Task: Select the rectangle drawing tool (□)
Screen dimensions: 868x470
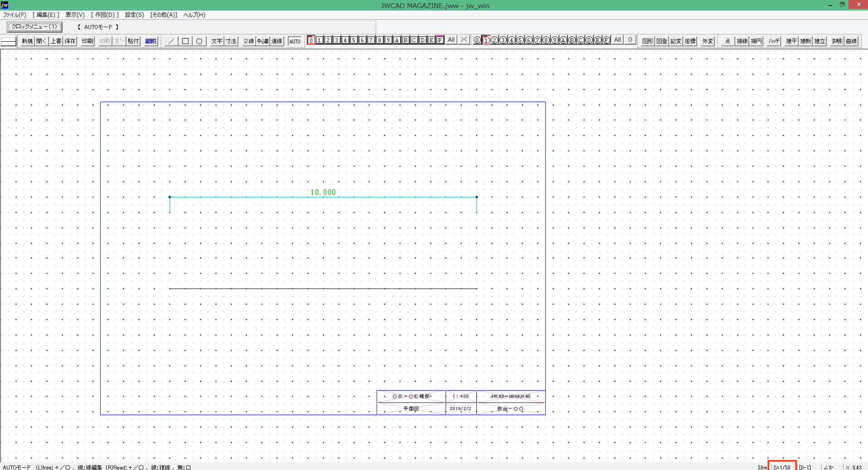Action: tap(185, 41)
